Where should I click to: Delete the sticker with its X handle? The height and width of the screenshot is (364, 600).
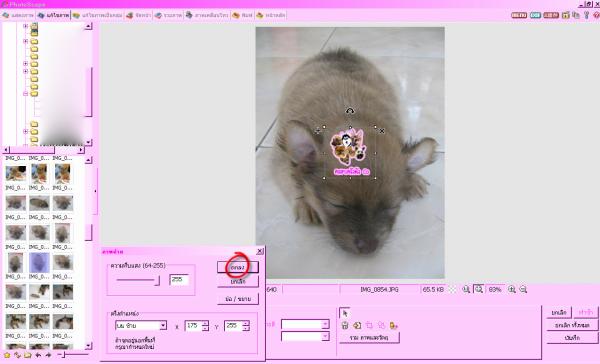coord(382,131)
